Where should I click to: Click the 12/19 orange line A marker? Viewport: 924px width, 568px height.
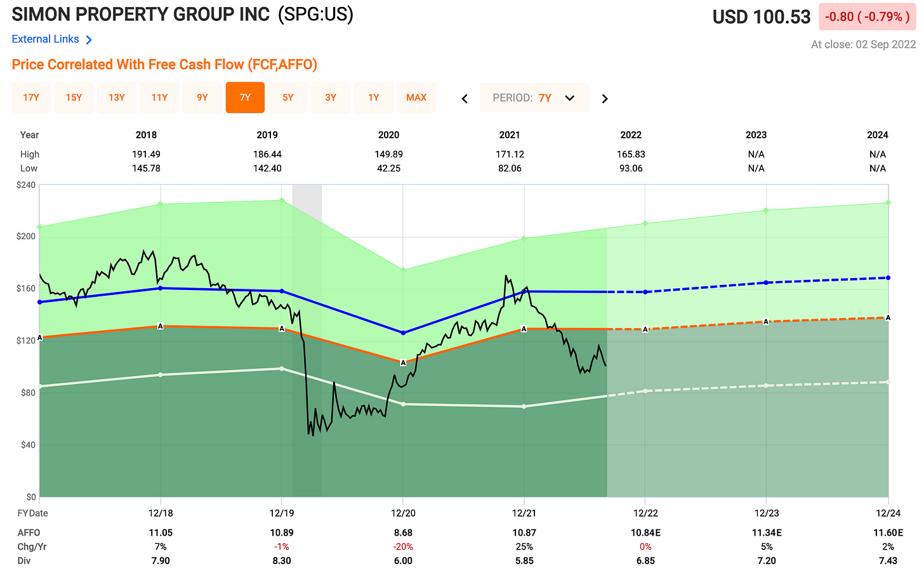(282, 329)
